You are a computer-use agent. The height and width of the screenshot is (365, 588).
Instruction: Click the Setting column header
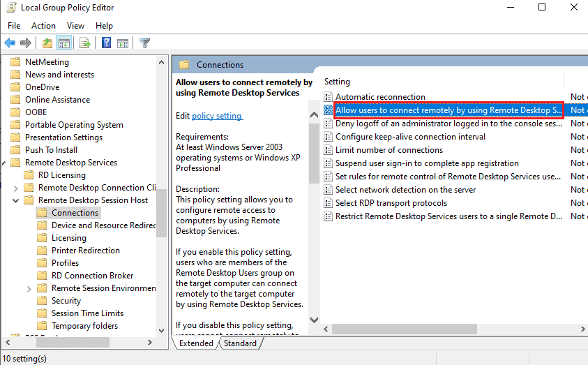tap(337, 82)
